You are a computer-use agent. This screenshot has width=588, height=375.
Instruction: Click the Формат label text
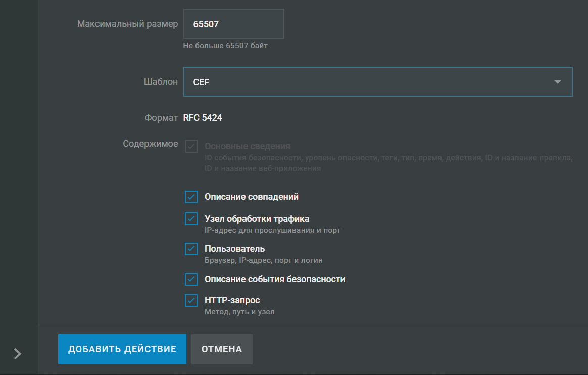click(x=161, y=118)
